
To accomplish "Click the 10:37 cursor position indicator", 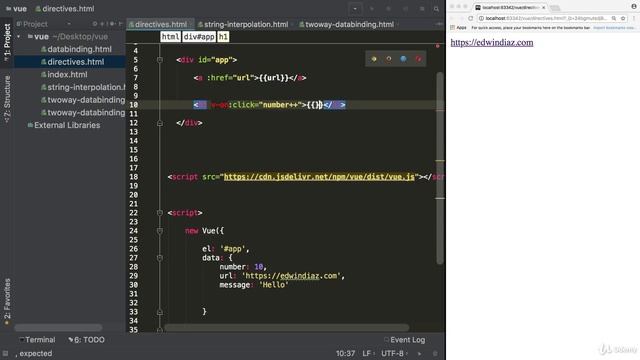I will [x=345, y=353].
